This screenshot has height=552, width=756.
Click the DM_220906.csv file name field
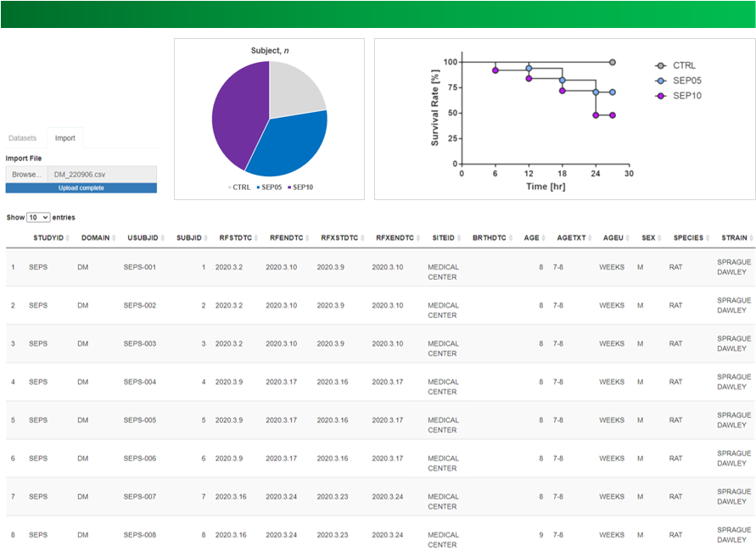coord(102,175)
